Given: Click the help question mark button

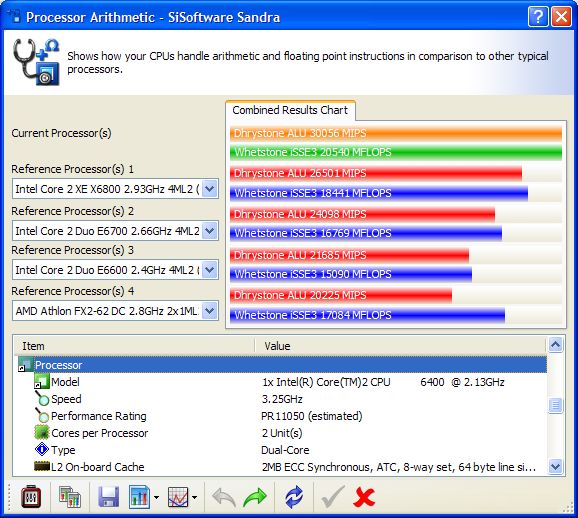Looking at the screenshot, I should tap(538, 17).
